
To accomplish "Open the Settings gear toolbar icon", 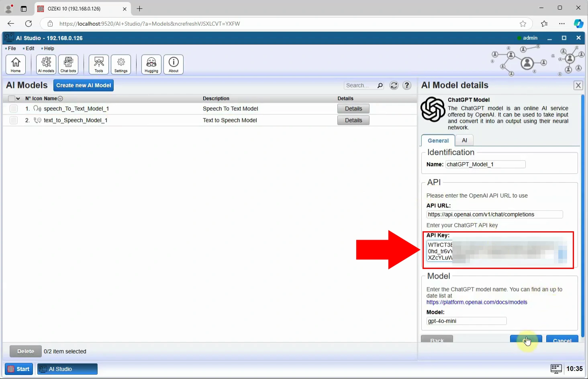I will (x=121, y=65).
